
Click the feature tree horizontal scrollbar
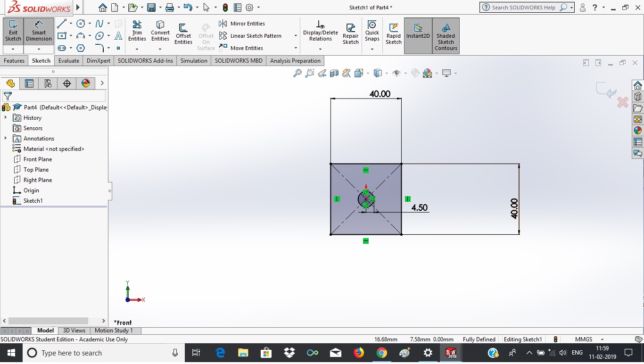coord(48,321)
